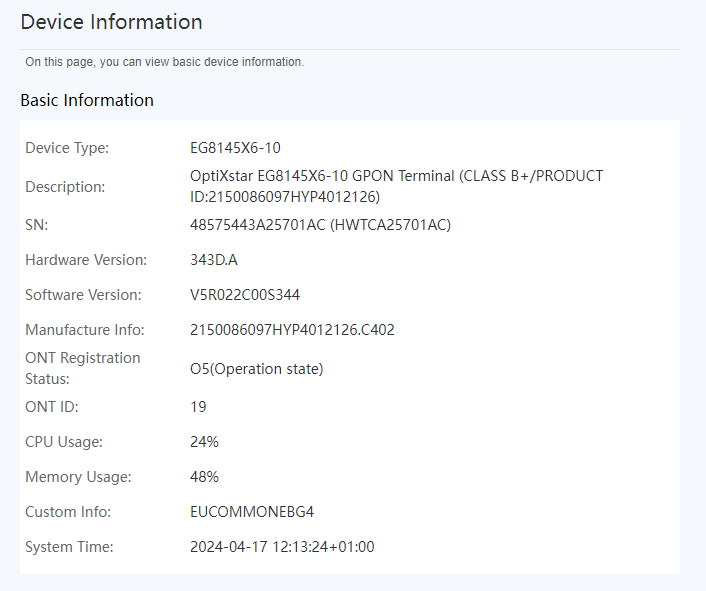
Task: Select the ONT ID value 19
Action: coord(198,407)
